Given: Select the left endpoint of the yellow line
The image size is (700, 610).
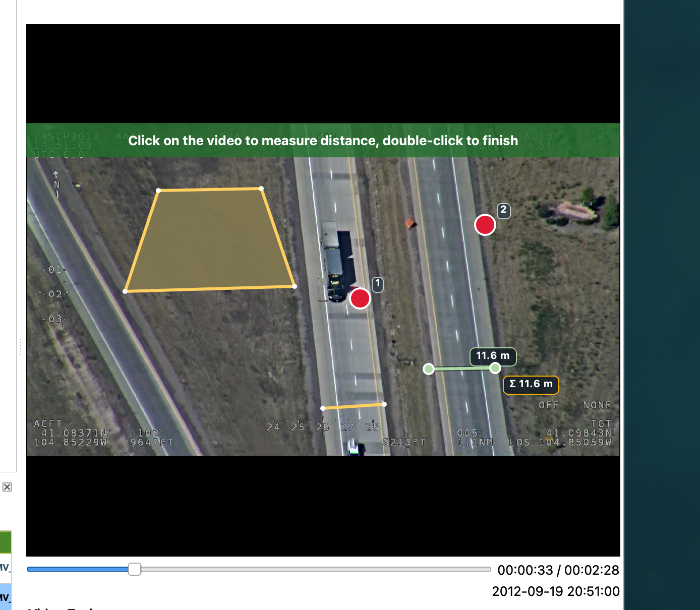Looking at the screenshot, I should coord(323,408).
